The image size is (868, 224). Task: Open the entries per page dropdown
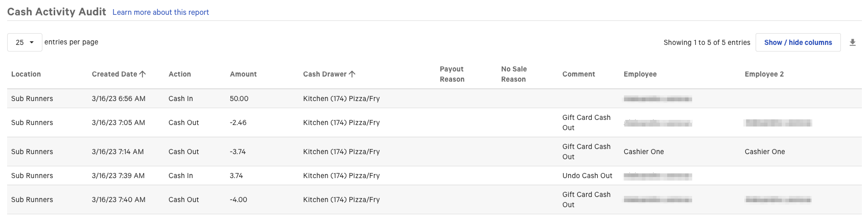(x=25, y=42)
